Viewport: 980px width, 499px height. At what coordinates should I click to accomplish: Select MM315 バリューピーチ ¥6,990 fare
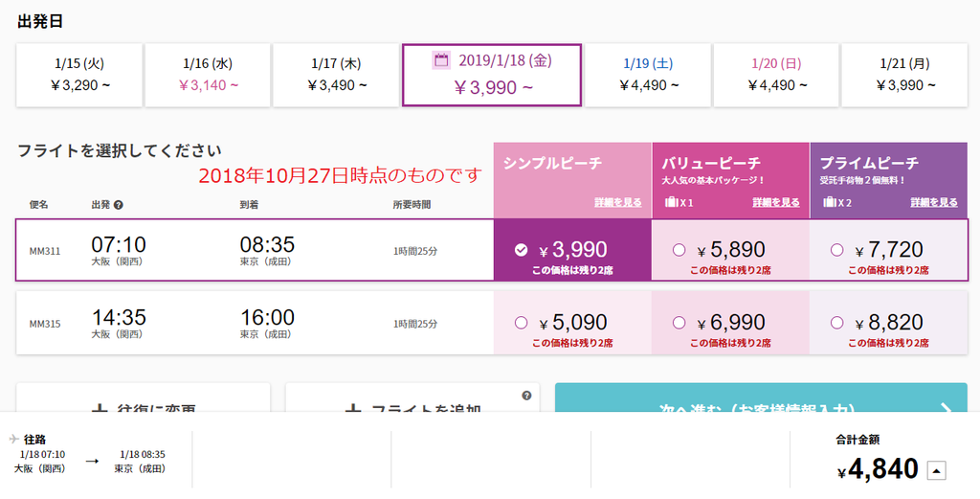(x=730, y=323)
